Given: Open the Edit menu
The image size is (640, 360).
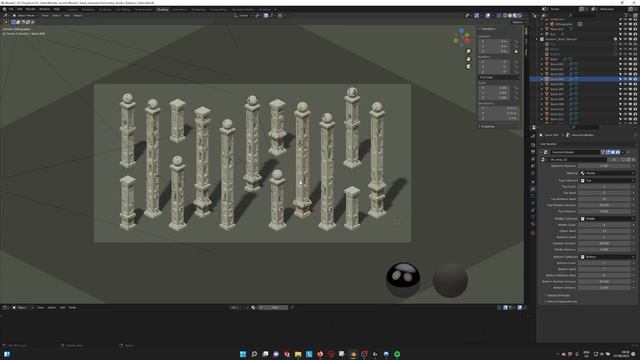Looking at the screenshot, I should [x=19, y=9].
